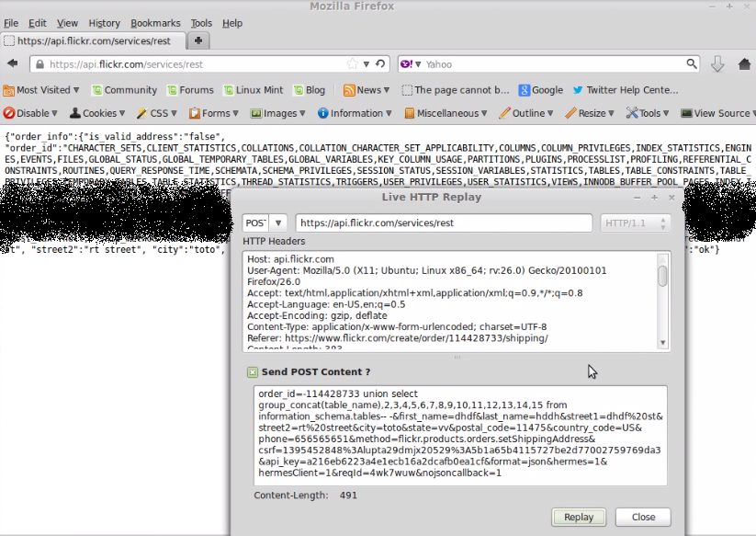Screen dimensions: 756x536
Task: Open the Forums bookmark
Action: click(x=190, y=90)
